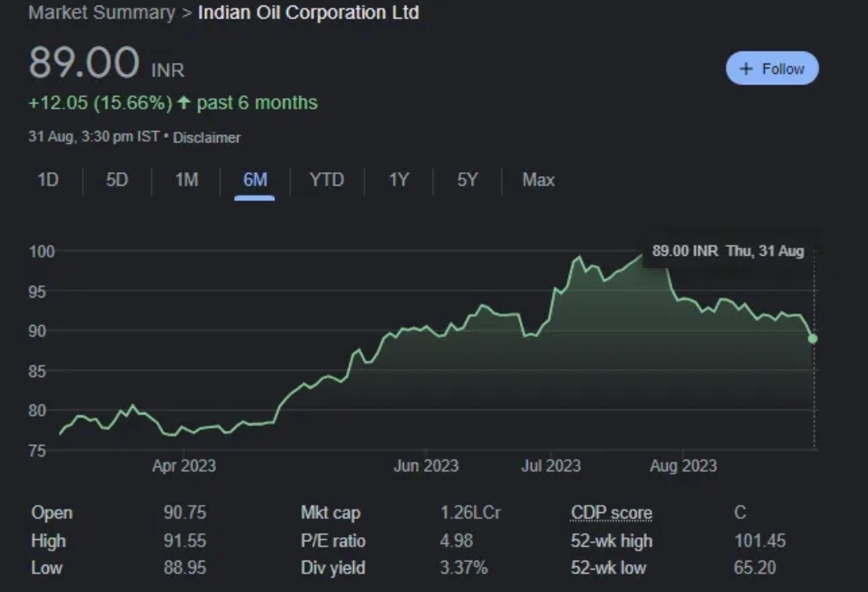Click the Jul 2023 axis label
This screenshot has height=592, width=868.
tap(551, 466)
